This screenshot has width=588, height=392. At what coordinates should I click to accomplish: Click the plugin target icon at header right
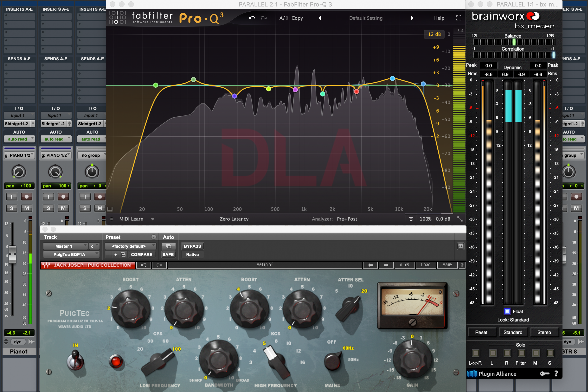(x=460, y=246)
